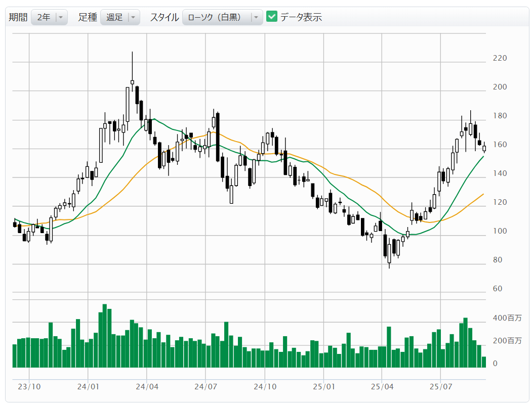Click the rightmost volume bar
Image resolution: width=532 pixels, height=405 pixels.
point(484,362)
